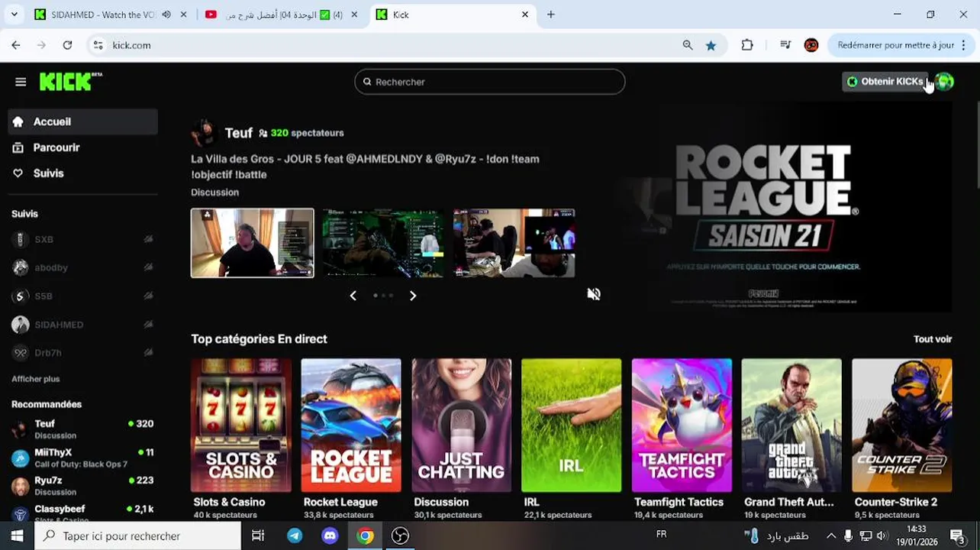Open recommended channel Ryu7z
This screenshot has width=980, height=550.
[x=82, y=486]
